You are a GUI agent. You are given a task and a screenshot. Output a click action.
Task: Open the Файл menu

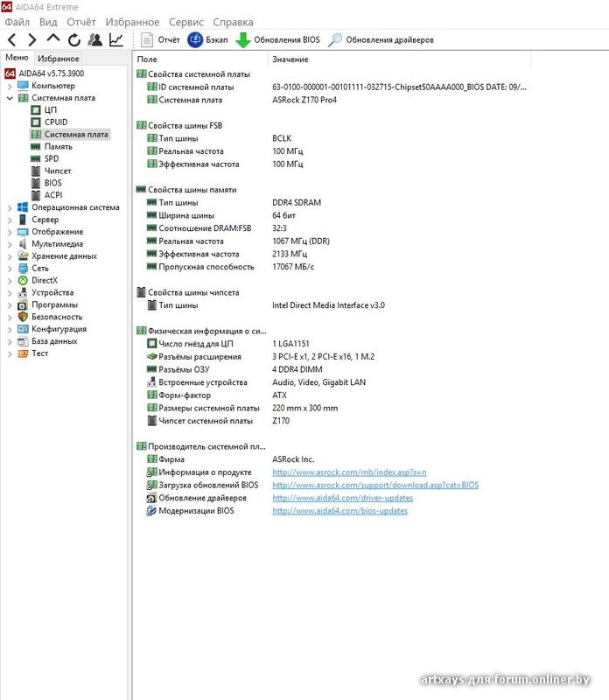(17, 22)
